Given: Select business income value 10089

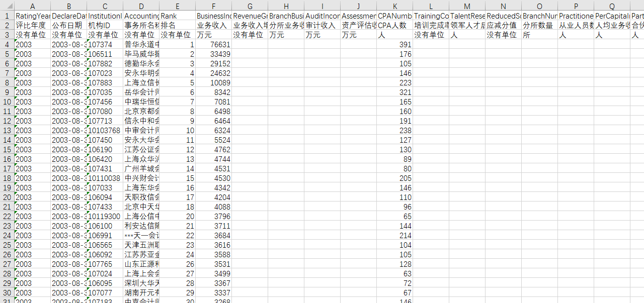Looking at the screenshot, I should 214,82.
